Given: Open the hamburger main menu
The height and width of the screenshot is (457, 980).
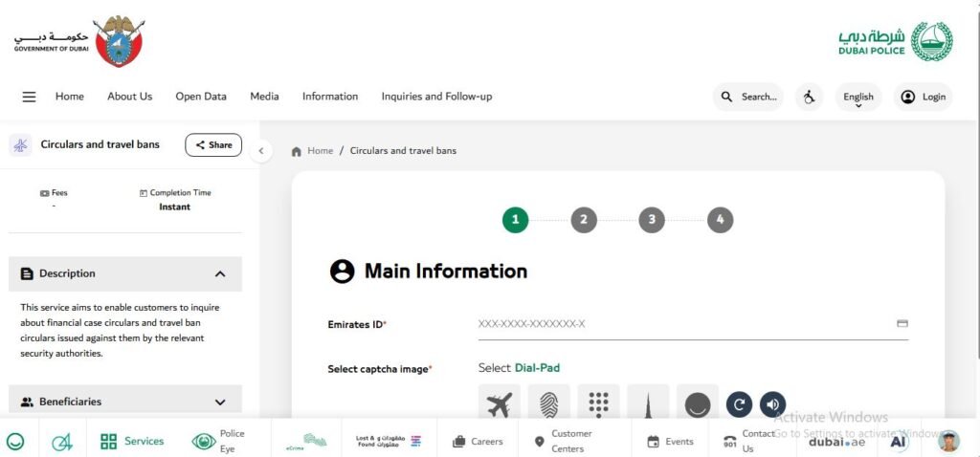Looking at the screenshot, I should point(30,97).
